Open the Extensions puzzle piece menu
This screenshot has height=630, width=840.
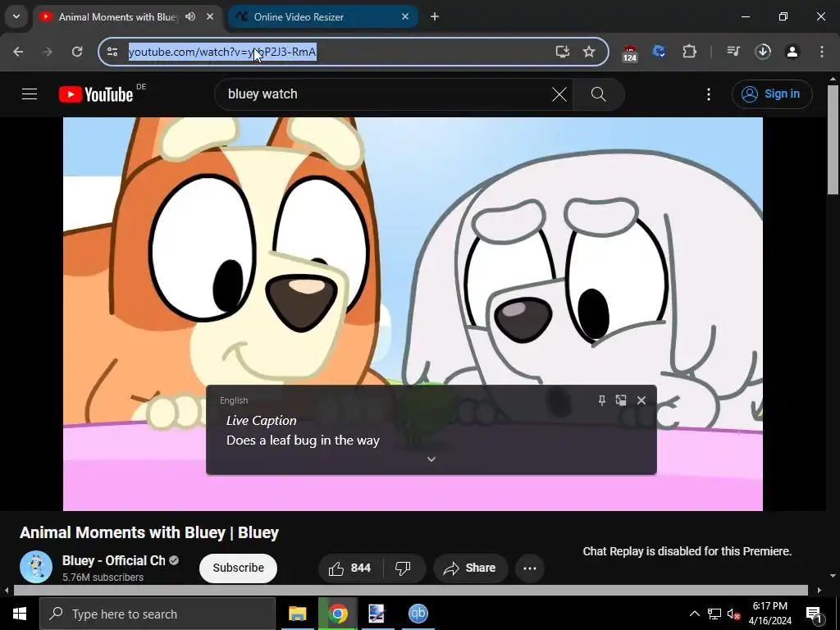[689, 52]
